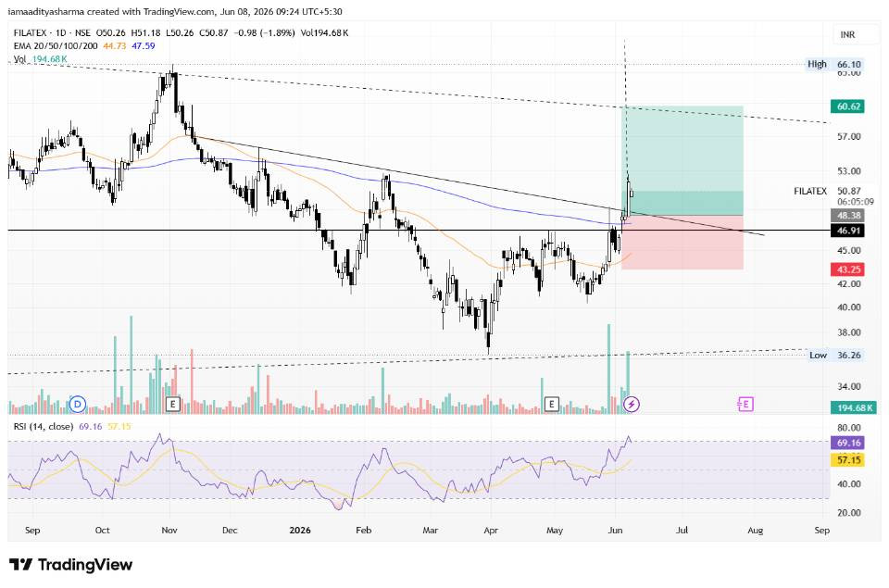Click the May label on time axis
The width and height of the screenshot is (889, 588).
click(555, 531)
